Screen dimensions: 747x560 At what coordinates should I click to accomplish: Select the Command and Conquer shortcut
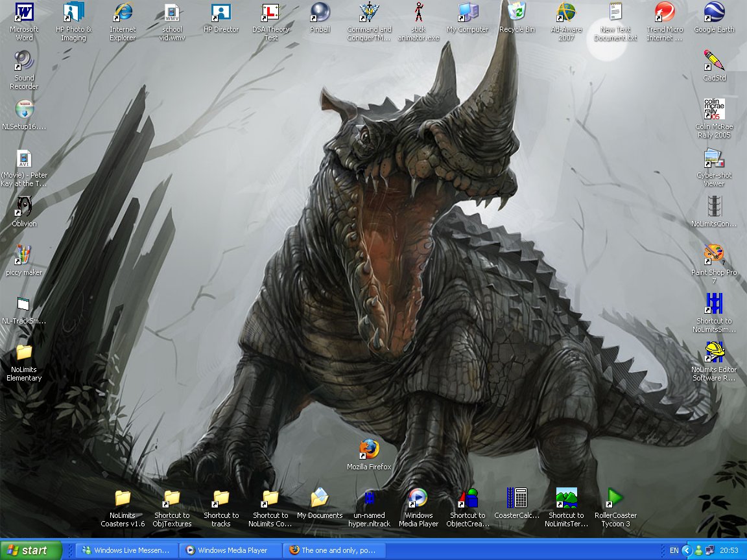[369, 13]
